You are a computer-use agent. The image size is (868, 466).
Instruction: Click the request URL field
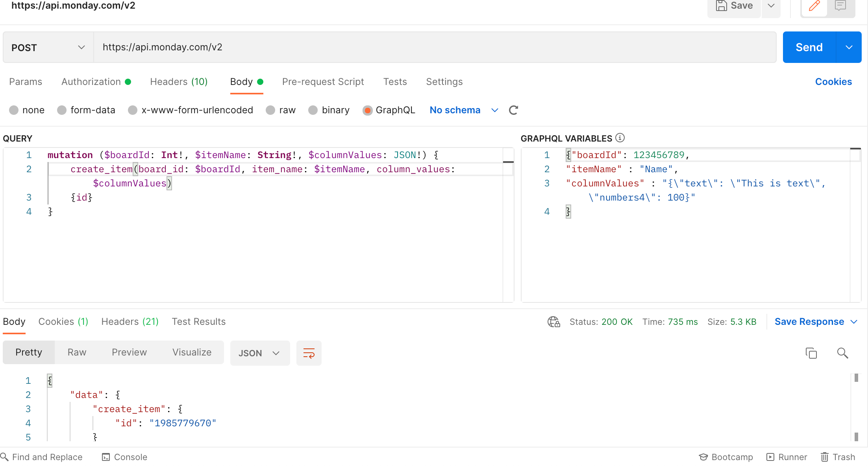tap(435, 47)
